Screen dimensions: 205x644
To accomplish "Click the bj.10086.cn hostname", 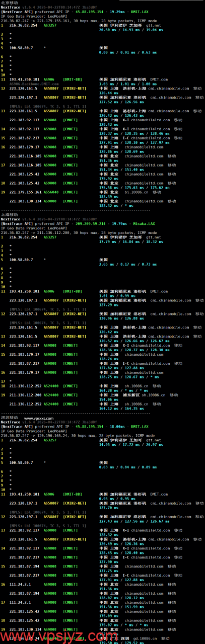I will [135, 192].
